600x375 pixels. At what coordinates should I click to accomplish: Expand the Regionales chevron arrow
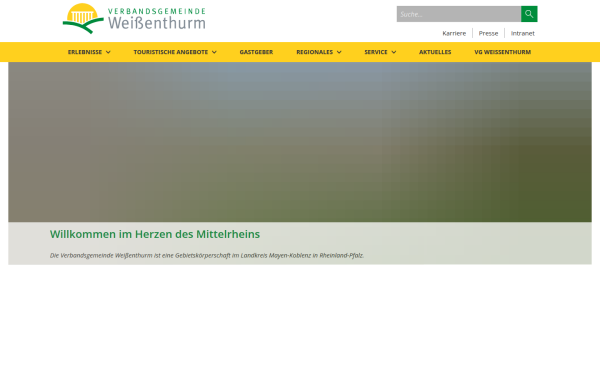click(339, 52)
